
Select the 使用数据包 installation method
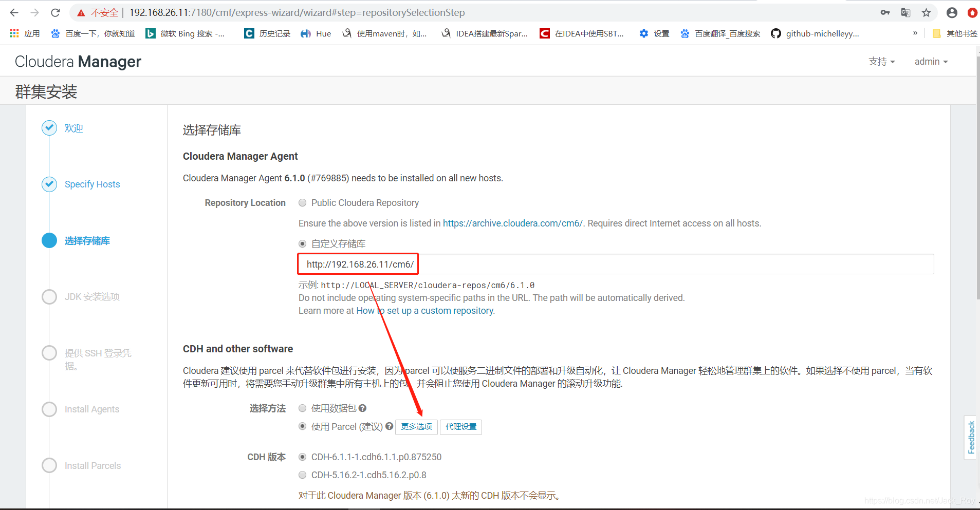click(x=302, y=408)
